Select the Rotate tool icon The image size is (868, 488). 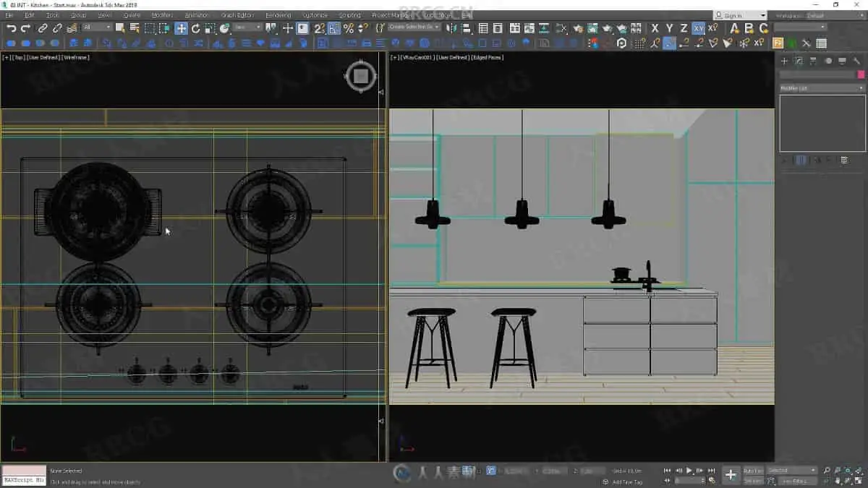(x=195, y=28)
